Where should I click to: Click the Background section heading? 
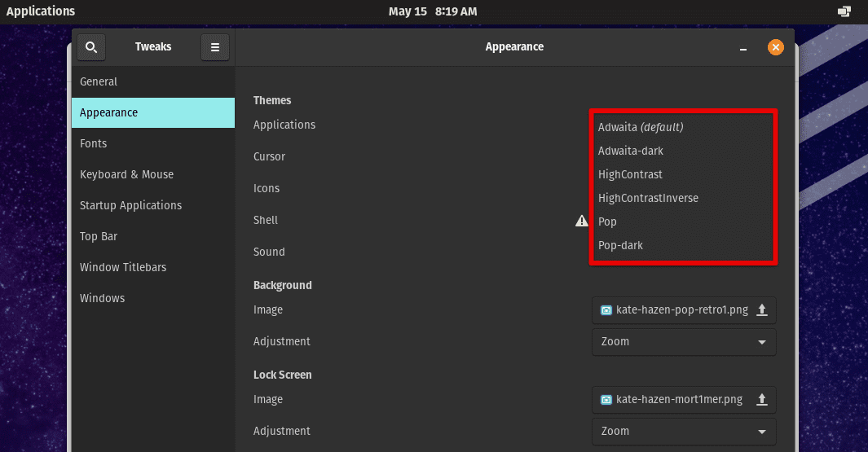pos(282,286)
